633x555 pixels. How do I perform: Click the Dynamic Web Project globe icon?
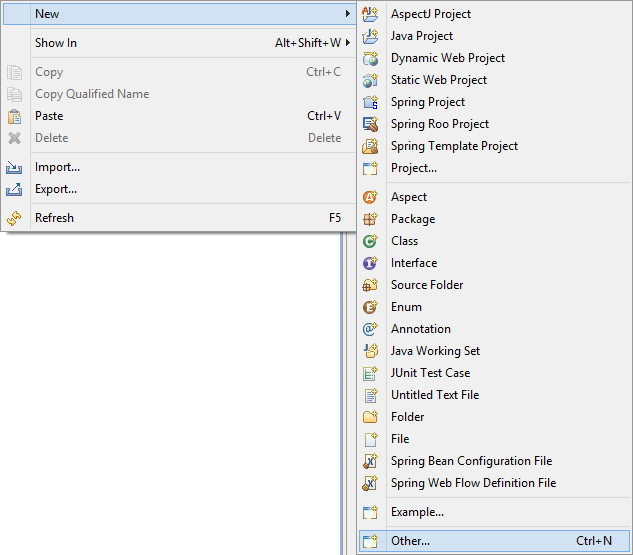tap(370, 58)
